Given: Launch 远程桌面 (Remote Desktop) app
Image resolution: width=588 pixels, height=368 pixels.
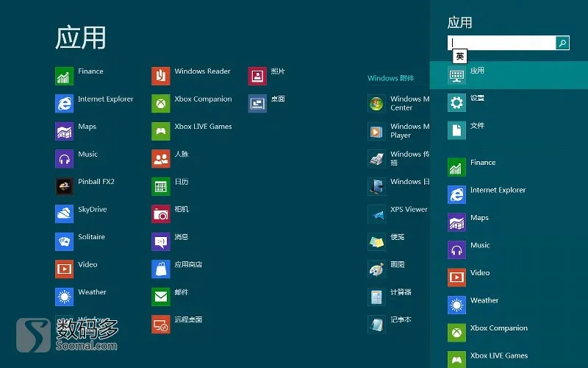Looking at the screenshot, I should [177, 324].
